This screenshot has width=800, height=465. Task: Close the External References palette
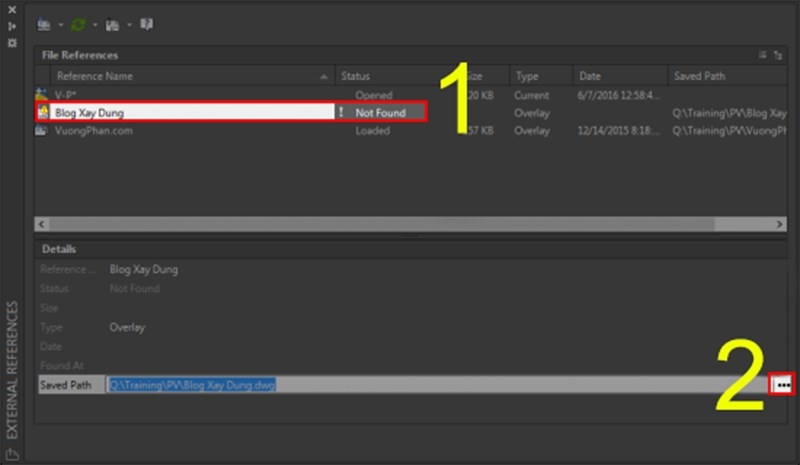[12, 10]
